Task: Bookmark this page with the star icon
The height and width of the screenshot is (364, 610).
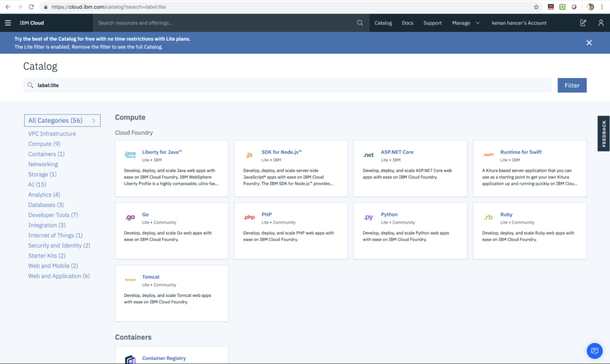Action: click(536, 7)
